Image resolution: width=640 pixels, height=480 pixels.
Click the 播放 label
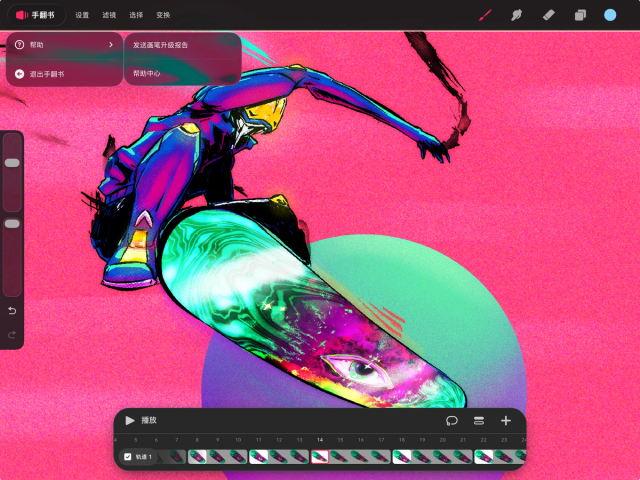149,420
